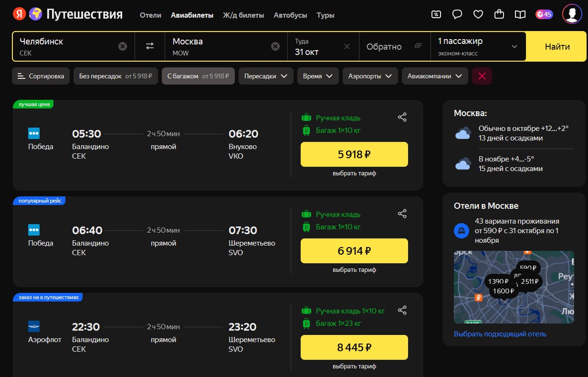588x377 pixels.
Task: Share the 06:40 Победа flight
Action: pos(402,214)
